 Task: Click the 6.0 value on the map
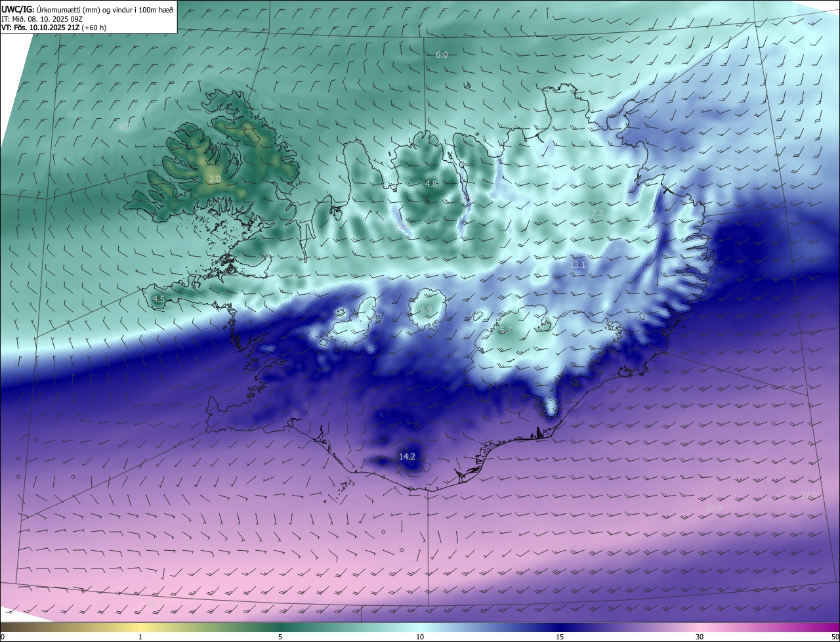coord(442,55)
